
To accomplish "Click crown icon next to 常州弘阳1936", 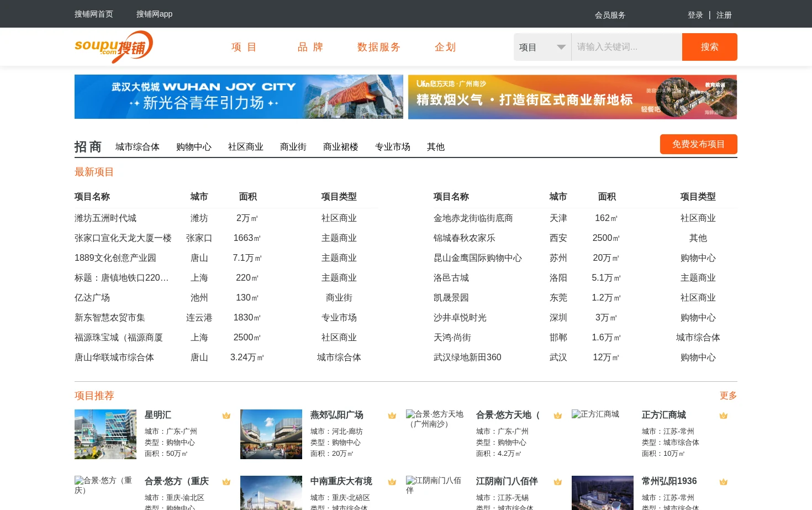I will tap(724, 482).
